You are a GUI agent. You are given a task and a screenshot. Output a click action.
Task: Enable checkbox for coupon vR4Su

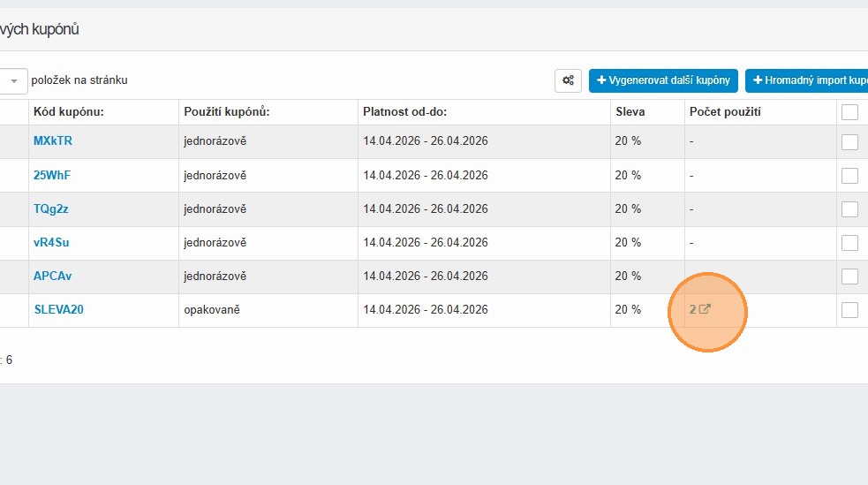click(x=849, y=243)
